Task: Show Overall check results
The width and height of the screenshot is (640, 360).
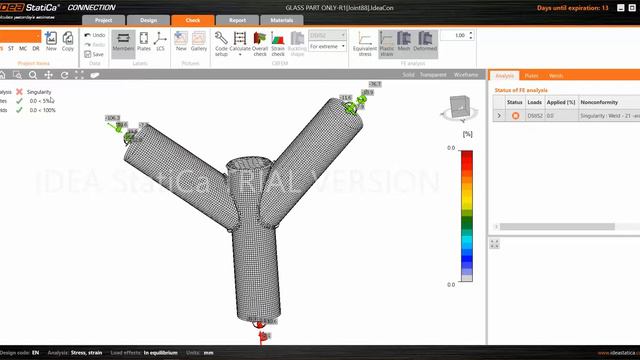Action: 260,44
